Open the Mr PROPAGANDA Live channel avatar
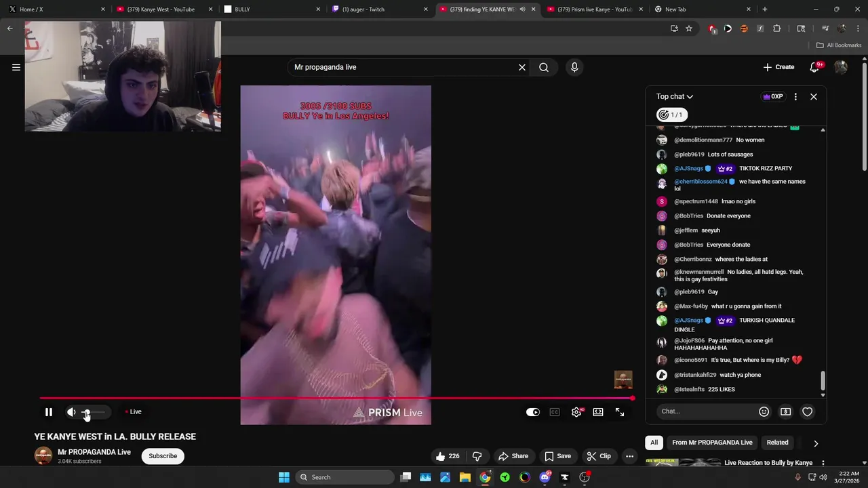This screenshot has height=488, width=868. click(43, 456)
